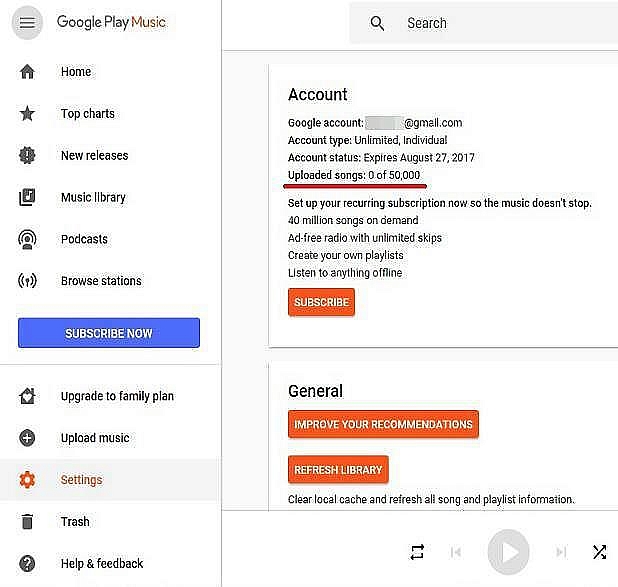This screenshot has width=618, height=587.
Task: Click the Account section heading
Action: point(318,95)
